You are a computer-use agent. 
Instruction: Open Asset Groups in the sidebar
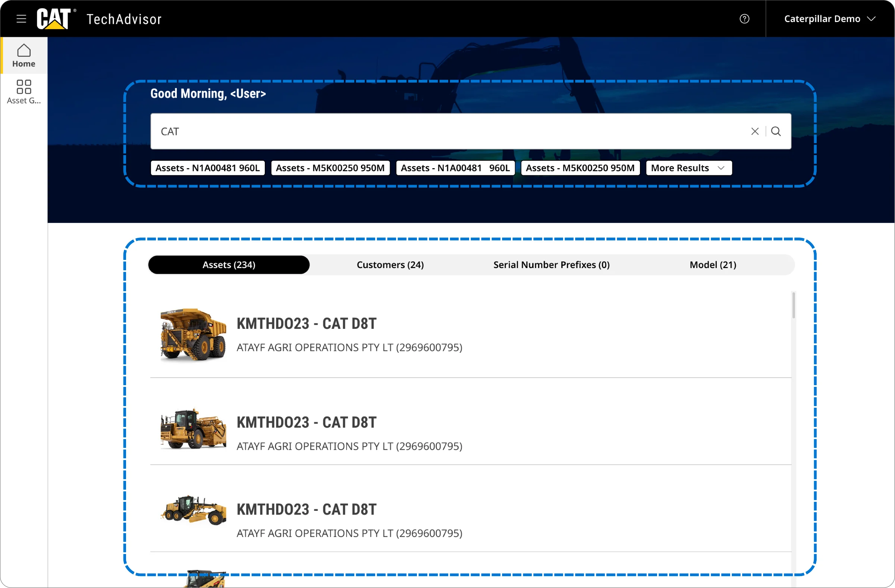(x=24, y=91)
